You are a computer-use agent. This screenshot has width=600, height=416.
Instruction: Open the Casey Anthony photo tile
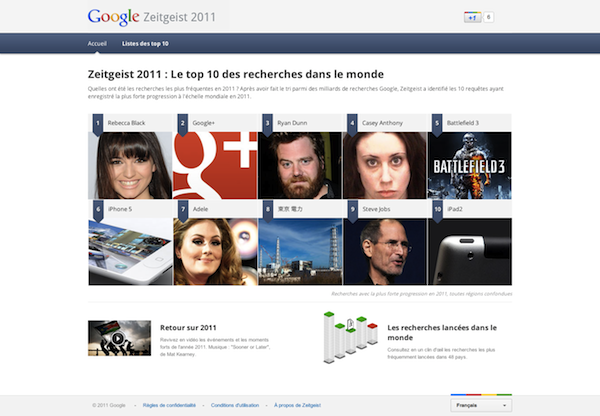click(x=385, y=165)
